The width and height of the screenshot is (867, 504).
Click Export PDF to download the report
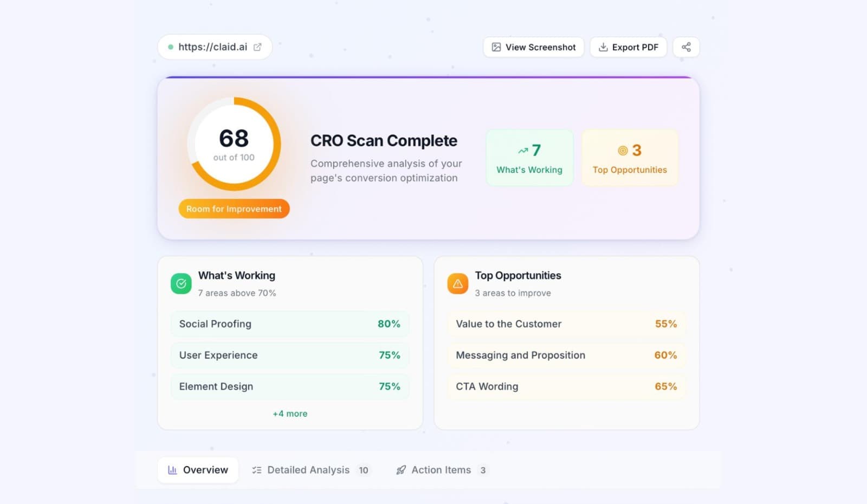628,47
